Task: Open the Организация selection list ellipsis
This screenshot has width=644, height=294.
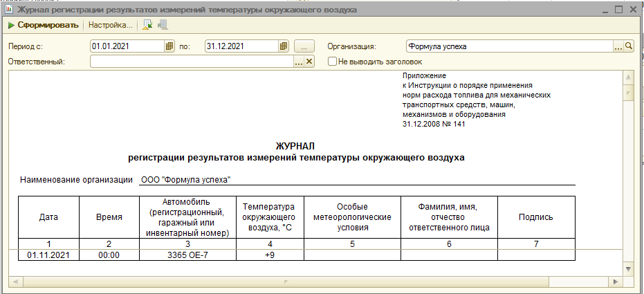Action: [618, 46]
